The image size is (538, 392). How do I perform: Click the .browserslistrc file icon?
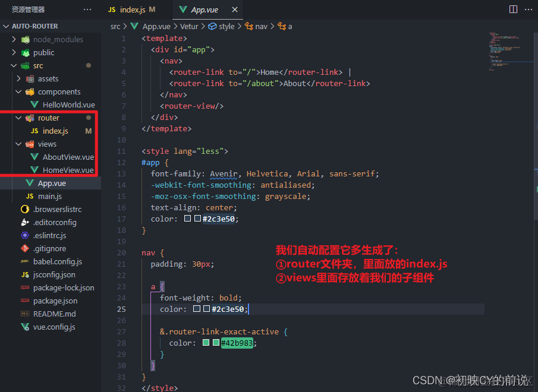(x=25, y=209)
